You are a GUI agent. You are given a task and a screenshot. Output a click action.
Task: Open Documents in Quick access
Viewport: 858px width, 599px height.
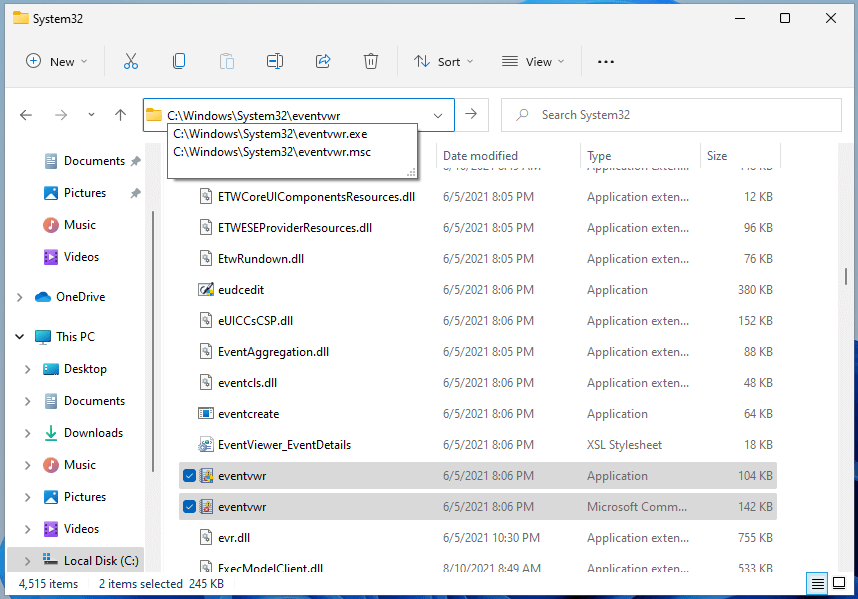click(x=94, y=161)
